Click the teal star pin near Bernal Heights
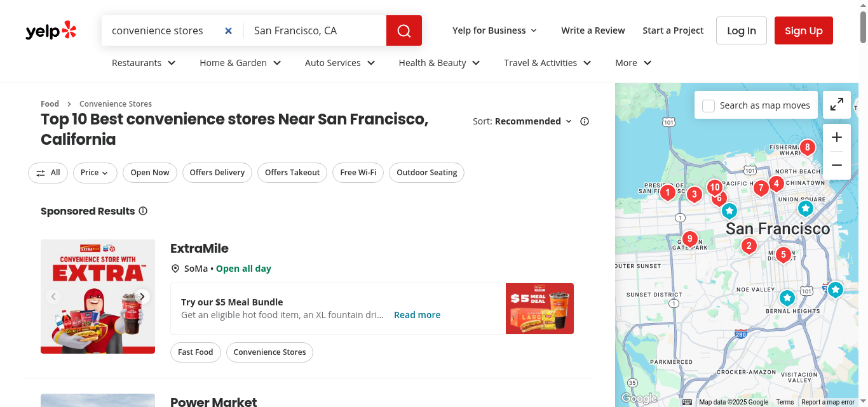This screenshot has width=868, height=407. [x=787, y=297]
